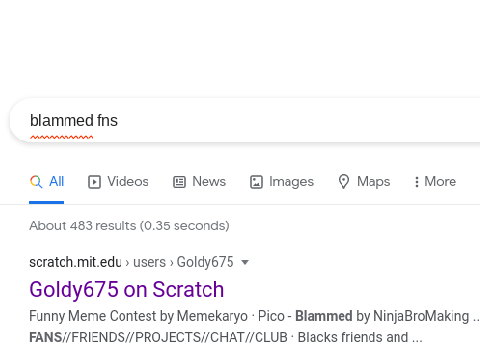Image resolution: width=480 pixels, height=360 pixels.
Task: Click the picture icon of the Images tab
Action: click(256, 182)
